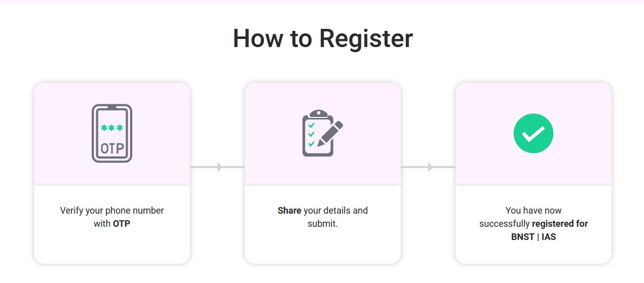
Task: Click the green asterisks on phone icon
Action: [112, 128]
